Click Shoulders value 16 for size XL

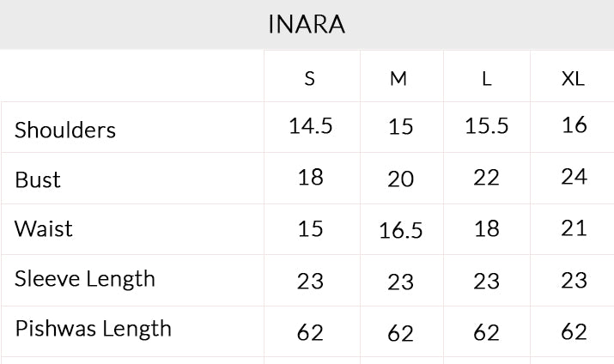pyautogui.click(x=574, y=125)
